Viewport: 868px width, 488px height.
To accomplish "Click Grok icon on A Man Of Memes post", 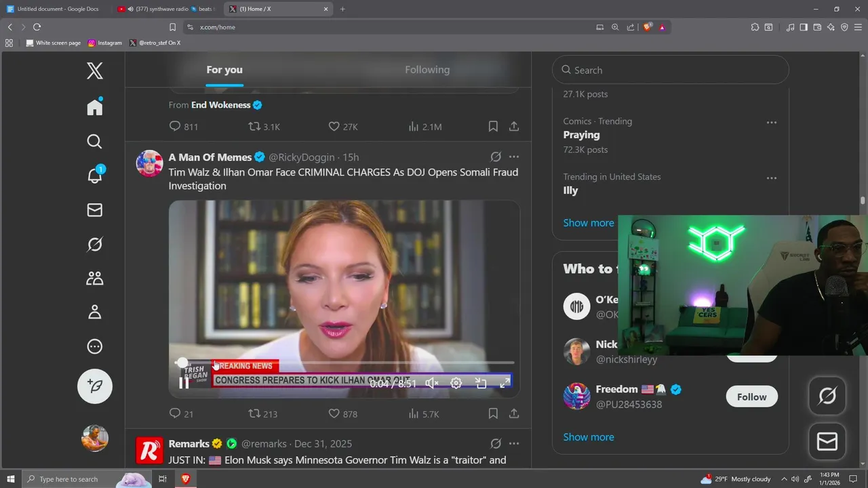I will (496, 157).
